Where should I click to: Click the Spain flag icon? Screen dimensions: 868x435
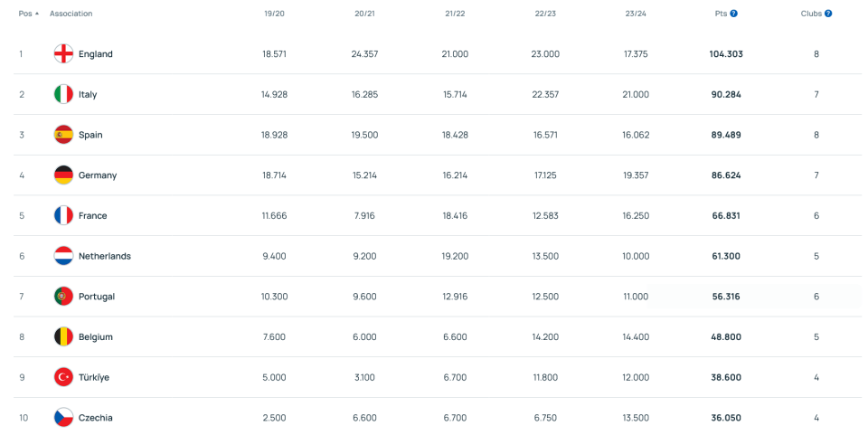(63, 135)
